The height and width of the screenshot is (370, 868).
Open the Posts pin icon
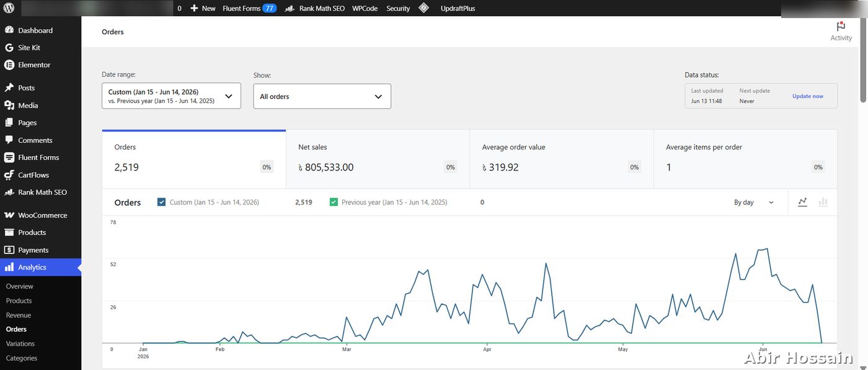coord(9,88)
